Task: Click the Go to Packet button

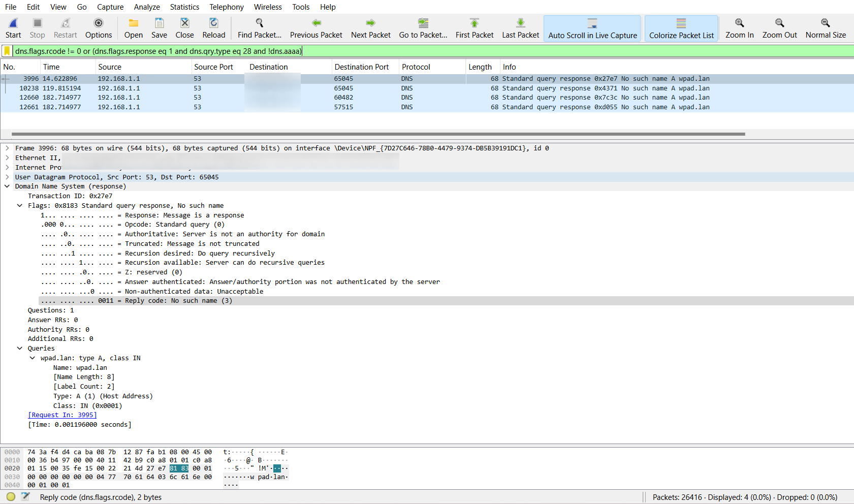Action: click(x=423, y=23)
